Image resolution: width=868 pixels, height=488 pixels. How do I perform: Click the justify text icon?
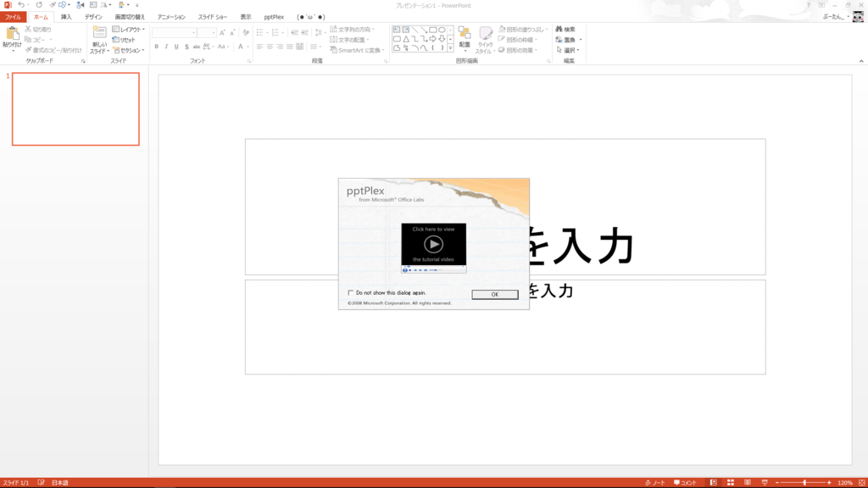click(290, 47)
